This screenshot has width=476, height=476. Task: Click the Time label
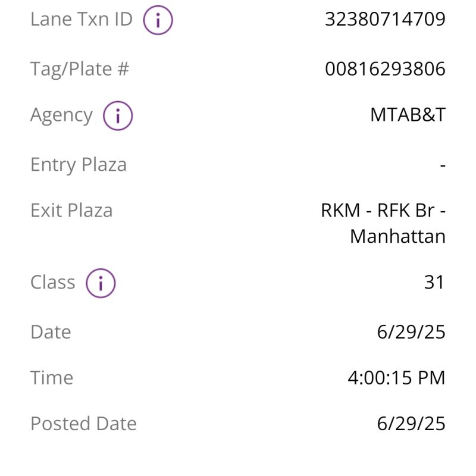click(52, 378)
